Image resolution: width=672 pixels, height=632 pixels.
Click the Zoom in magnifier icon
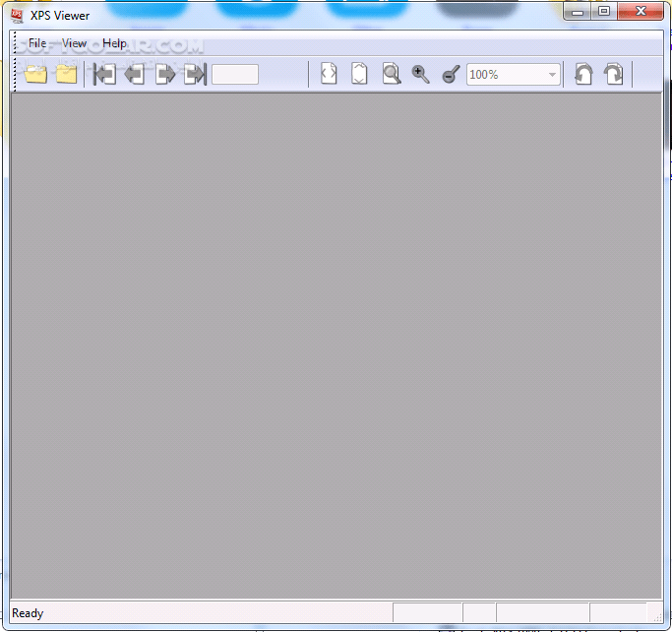tap(421, 75)
